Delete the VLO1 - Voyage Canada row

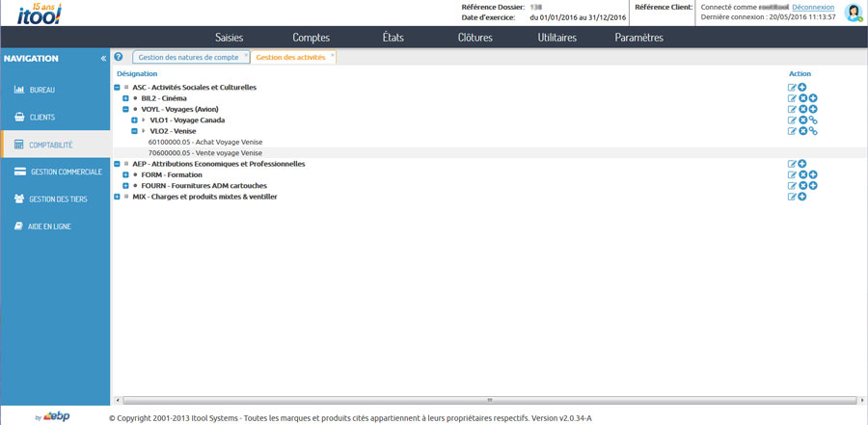tap(802, 120)
